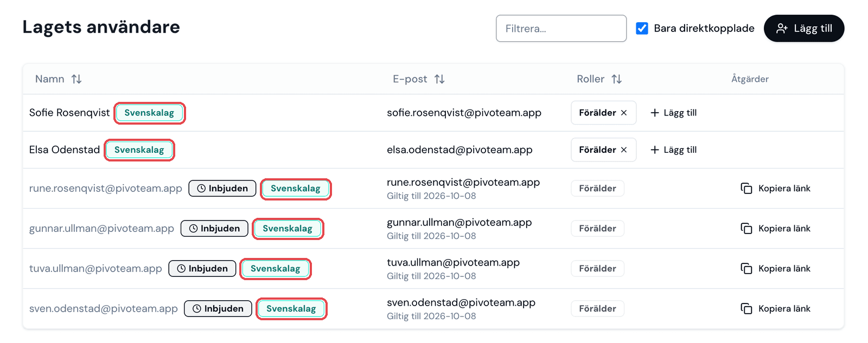Click the Åtgärder column header

750,79
